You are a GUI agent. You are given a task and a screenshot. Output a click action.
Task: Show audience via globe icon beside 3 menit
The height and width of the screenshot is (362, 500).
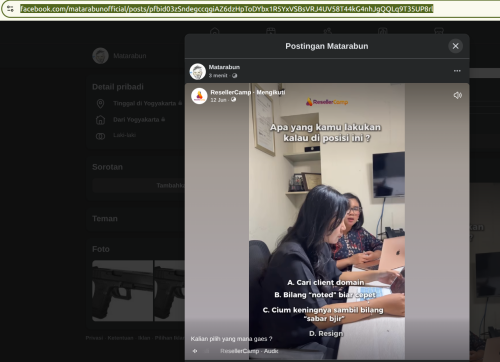(x=235, y=76)
